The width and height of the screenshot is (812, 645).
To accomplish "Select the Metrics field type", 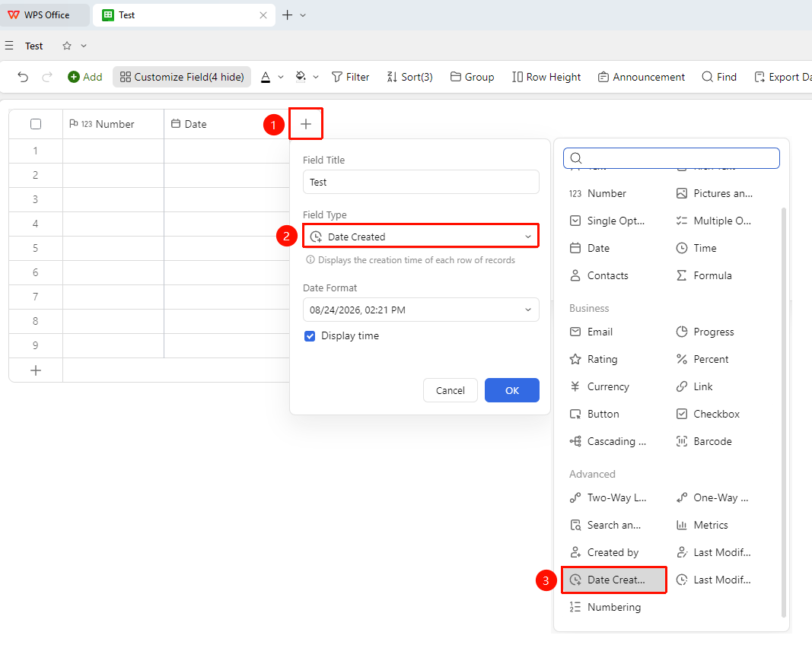I will pos(702,525).
